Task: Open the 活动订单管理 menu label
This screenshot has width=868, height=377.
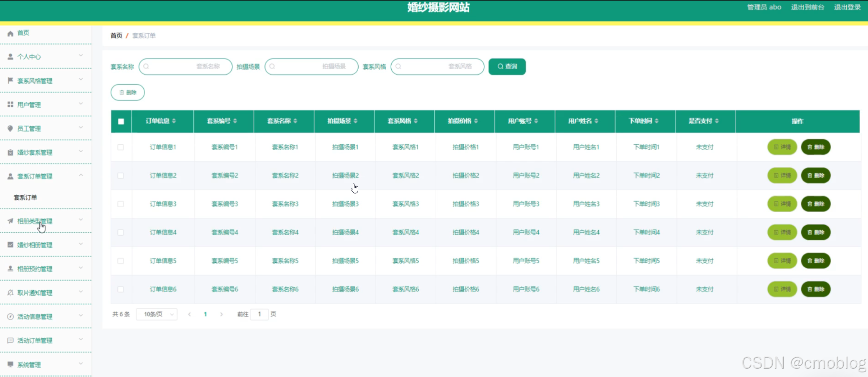Action: [x=35, y=341]
